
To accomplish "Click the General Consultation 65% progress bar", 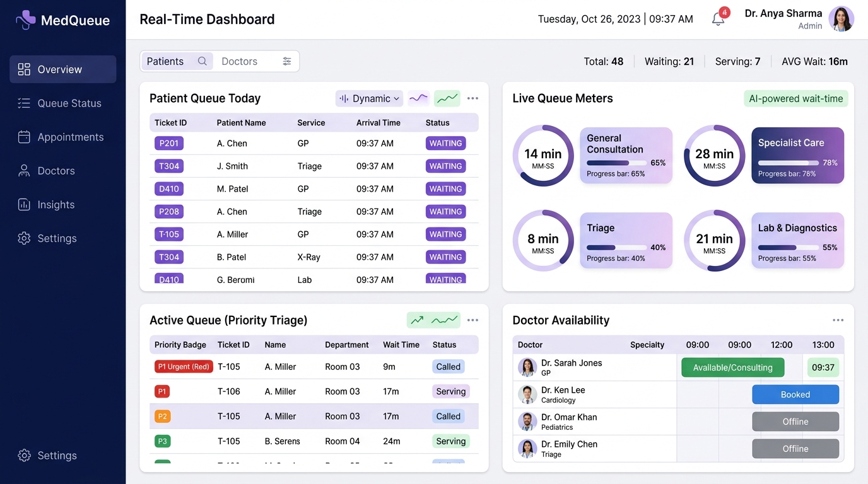I will coord(616,163).
